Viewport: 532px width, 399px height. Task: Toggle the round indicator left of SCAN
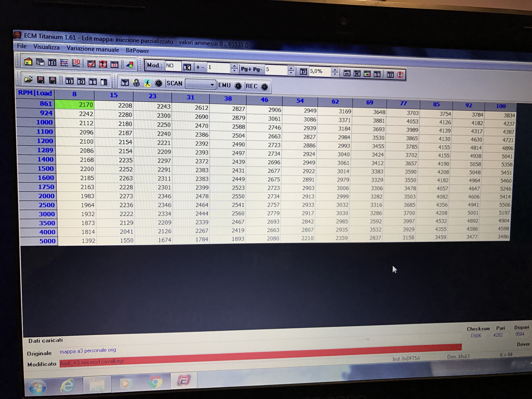coord(158,84)
